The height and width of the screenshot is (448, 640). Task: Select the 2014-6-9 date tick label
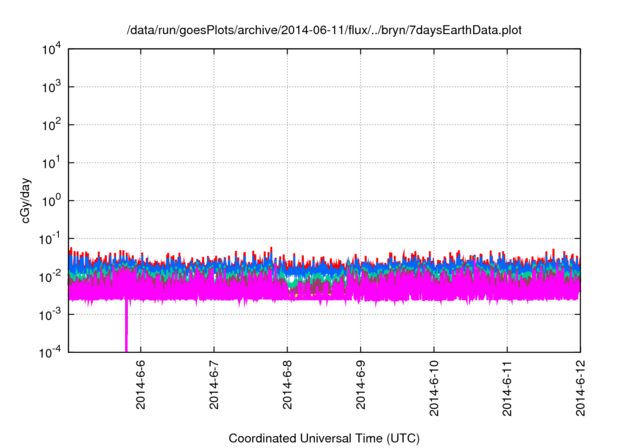pyautogui.click(x=361, y=384)
